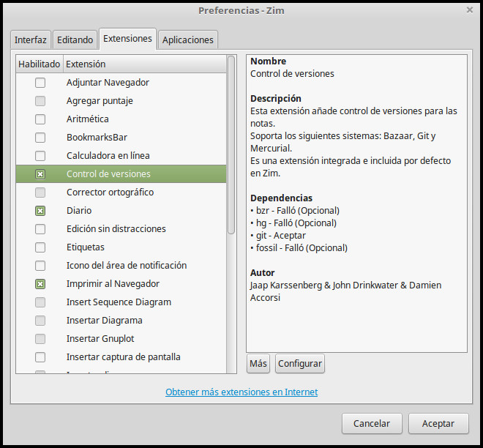
Task: Open the Configurar button
Action: (300, 364)
